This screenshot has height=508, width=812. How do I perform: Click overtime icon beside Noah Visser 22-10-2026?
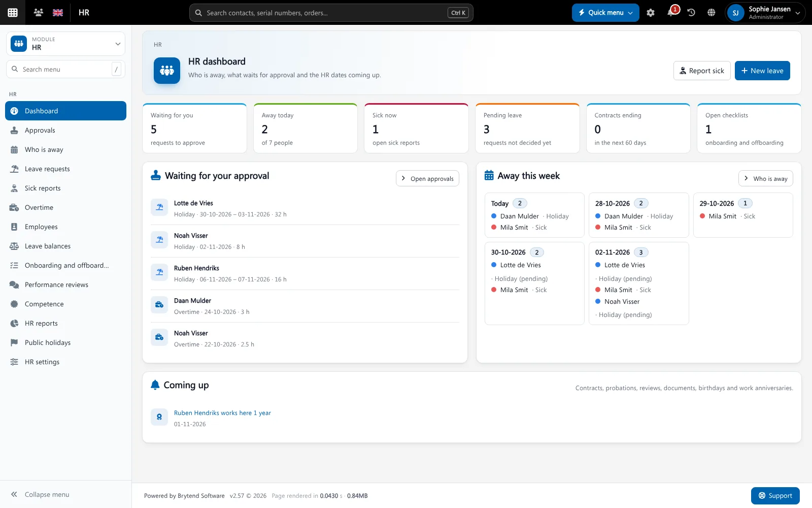click(159, 337)
